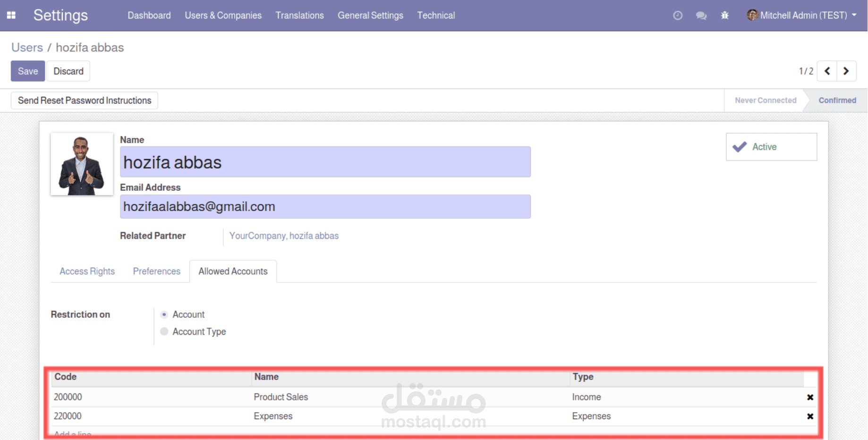Open the conversations chat icon

click(x=701, y=16)
